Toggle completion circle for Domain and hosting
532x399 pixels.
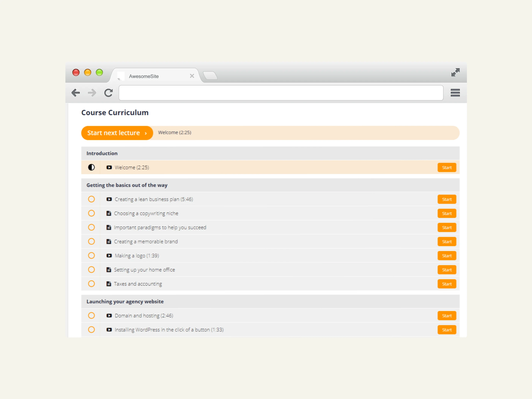click(91, 315)
